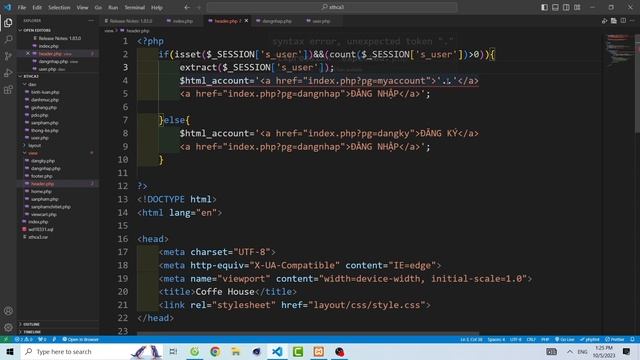Screen dimensions: 640x360
Task: Toggle the secondary side bar
Action: [566, 7]
